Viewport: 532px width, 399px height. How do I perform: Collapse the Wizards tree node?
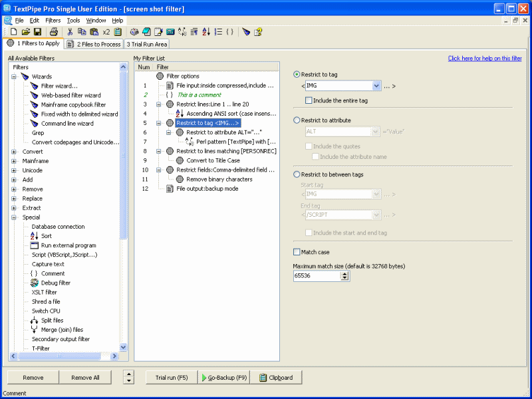point(14,76)
